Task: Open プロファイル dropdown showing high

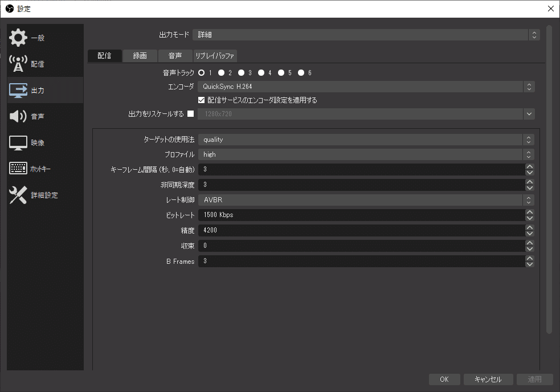Action: pyautogui.click(x=366, y=154)
